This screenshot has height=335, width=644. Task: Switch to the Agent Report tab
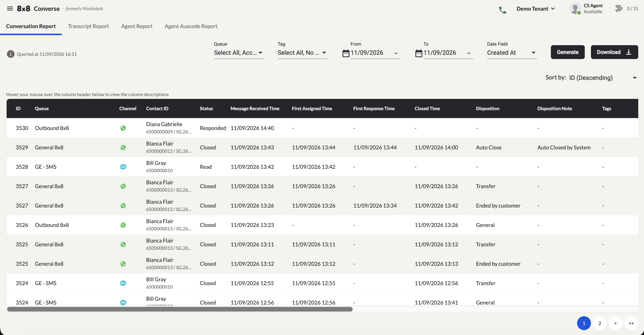click(137, 26)
